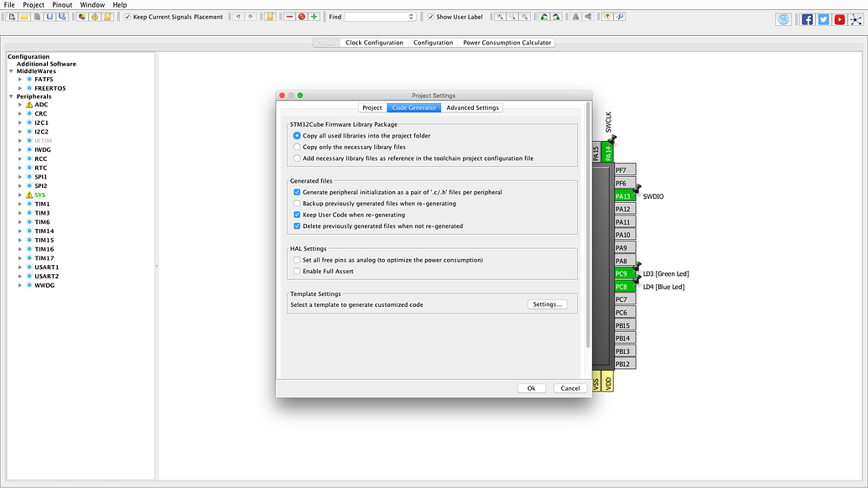Click the red minus signal removal toolbar icon
The height and width of the screenshot is (488, 868).
(289, 16)
